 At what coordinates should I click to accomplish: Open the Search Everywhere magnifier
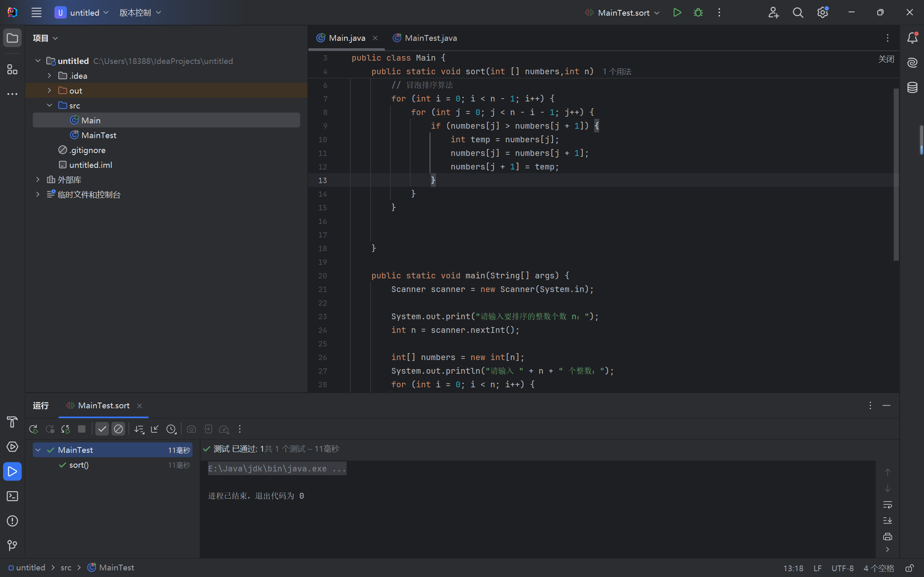pyautogui.click(x=798, y=12)
